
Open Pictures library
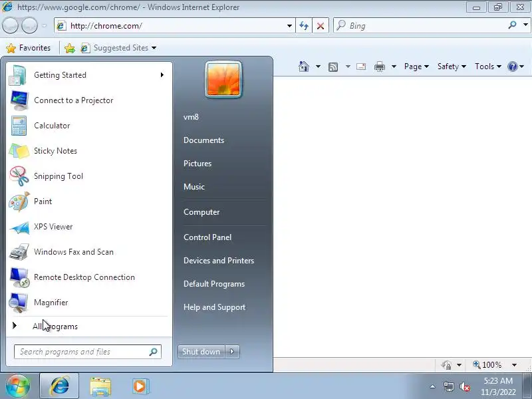tap(198, 164)
